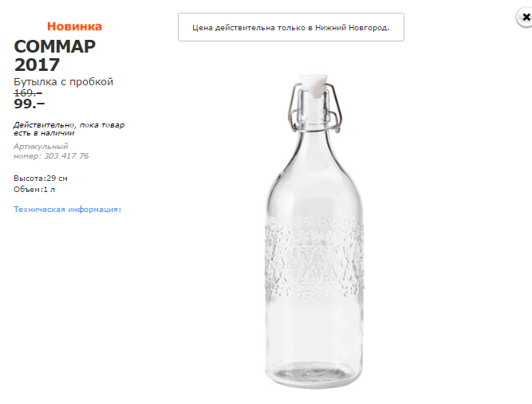Click the Новинка orange label

click(x=74, y=26)
